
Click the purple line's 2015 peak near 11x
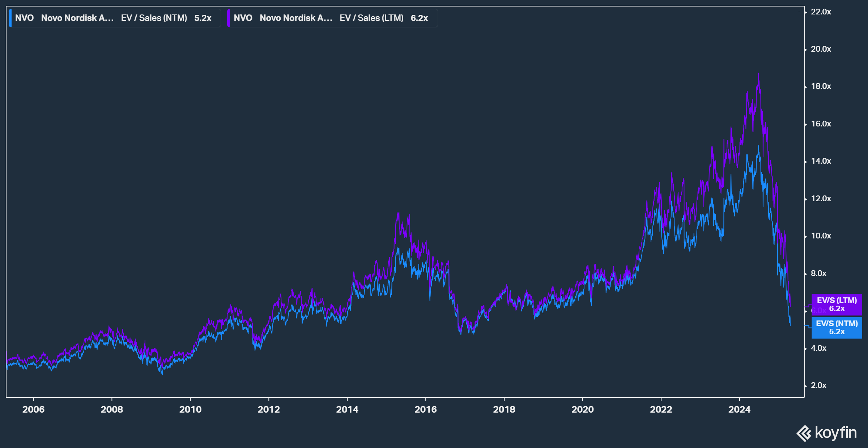click(x=398, y=213)
